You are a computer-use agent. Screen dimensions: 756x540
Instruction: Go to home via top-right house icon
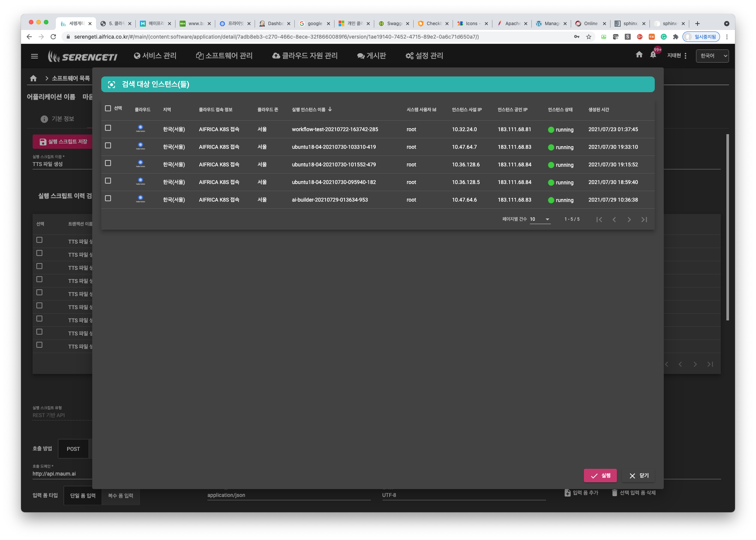[639, 55]
